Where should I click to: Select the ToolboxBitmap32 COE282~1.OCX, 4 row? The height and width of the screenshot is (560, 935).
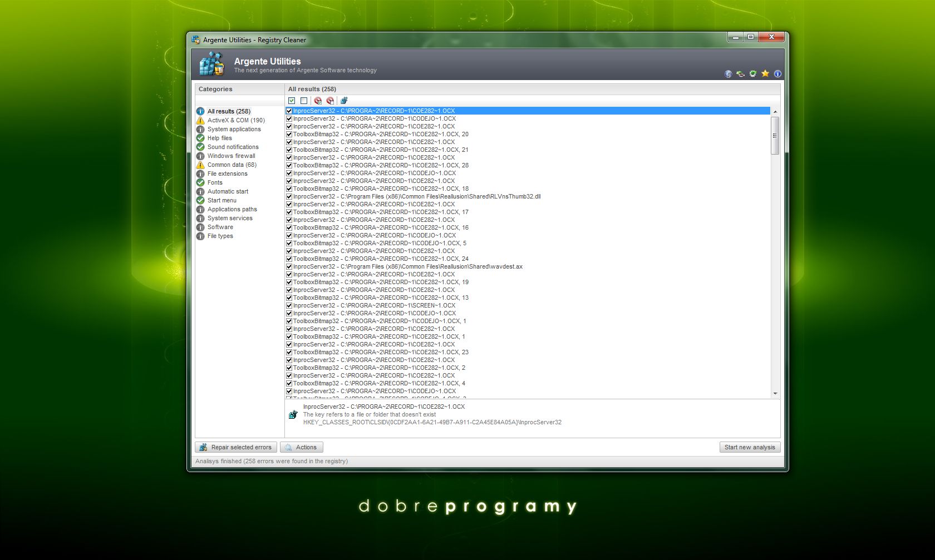528,383
